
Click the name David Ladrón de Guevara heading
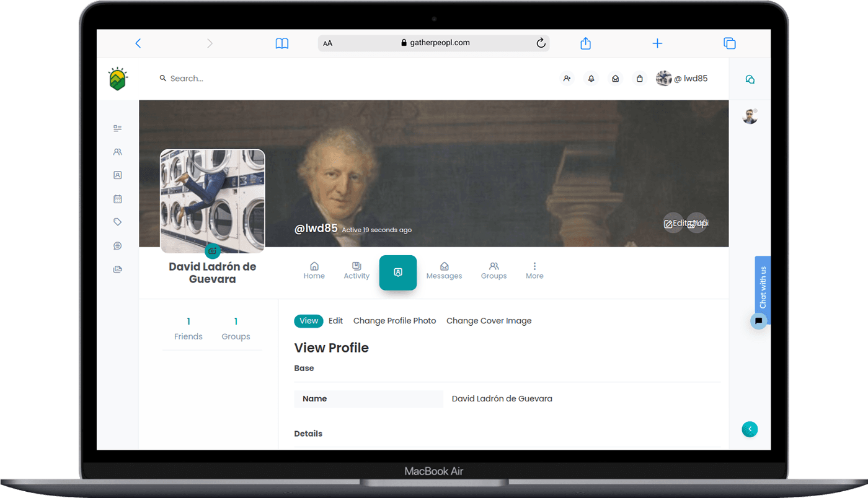point(213,273)
